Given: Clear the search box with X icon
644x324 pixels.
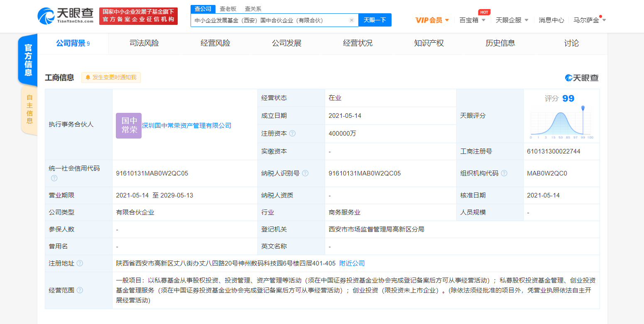Looking at the screenshot, I should pos(352,20).
